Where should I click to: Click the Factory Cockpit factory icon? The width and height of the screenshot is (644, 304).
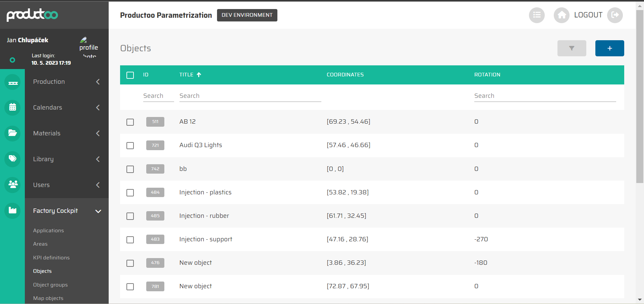click(13, 210)
